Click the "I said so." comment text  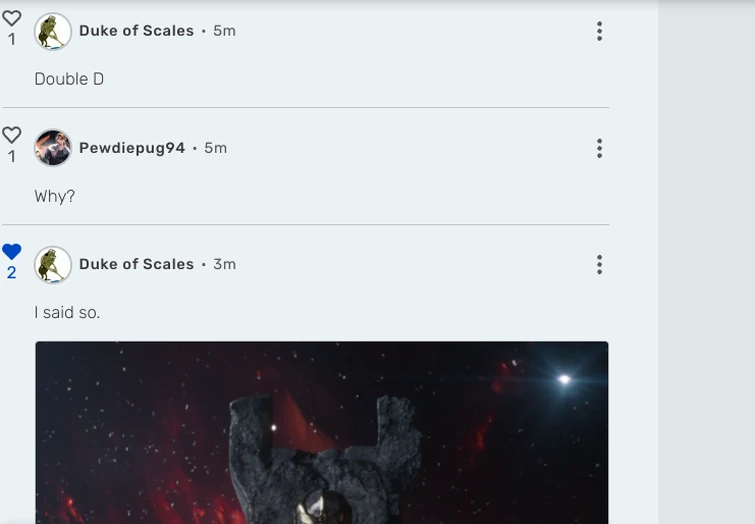click(67, 313)
